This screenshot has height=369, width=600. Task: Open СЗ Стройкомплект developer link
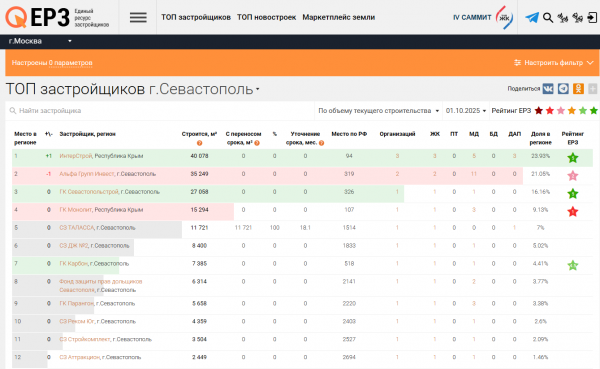tap(85, 340)
